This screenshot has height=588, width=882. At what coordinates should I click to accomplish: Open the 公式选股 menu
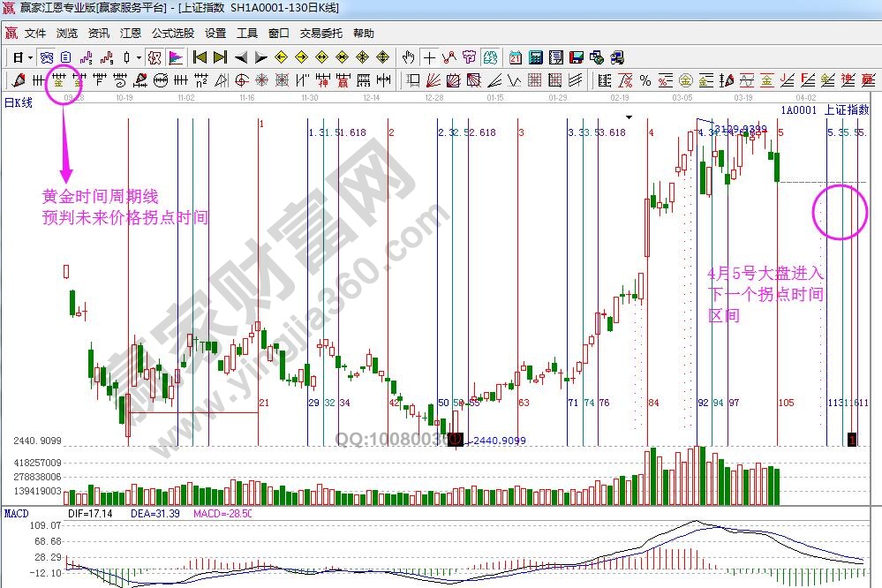tap(172, 34)
